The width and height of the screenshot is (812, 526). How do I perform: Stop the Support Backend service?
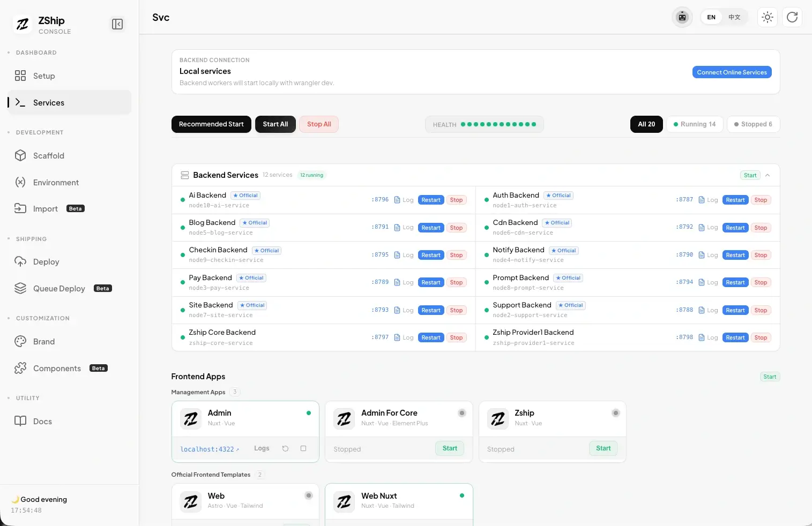coord(761,310)
